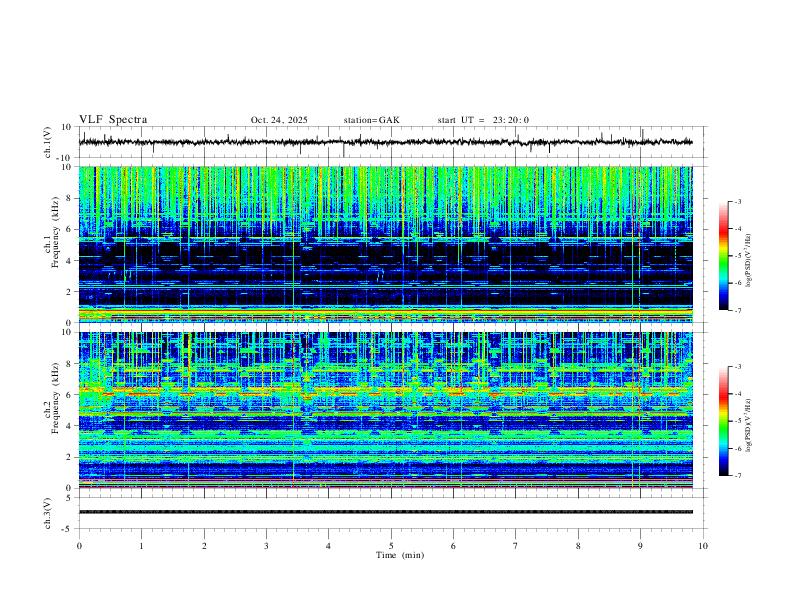
Task: Click the "8" minute tick on time axis
Action: [578, 546]
